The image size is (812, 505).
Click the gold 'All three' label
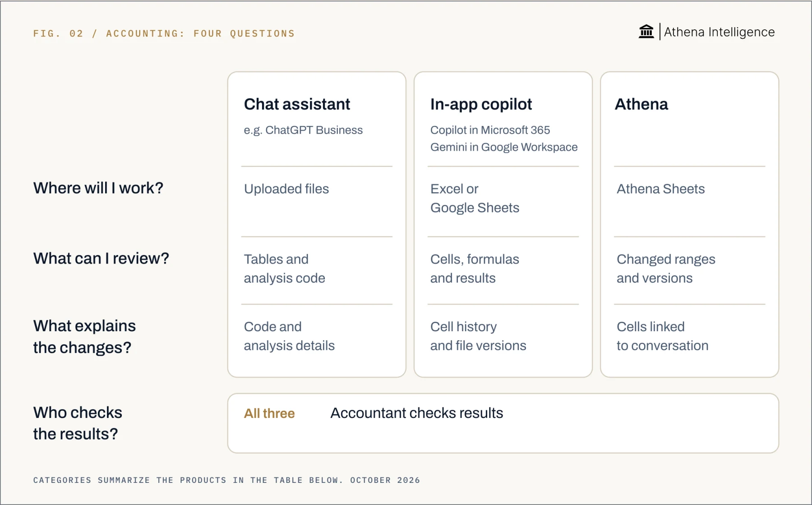point(269,413)
